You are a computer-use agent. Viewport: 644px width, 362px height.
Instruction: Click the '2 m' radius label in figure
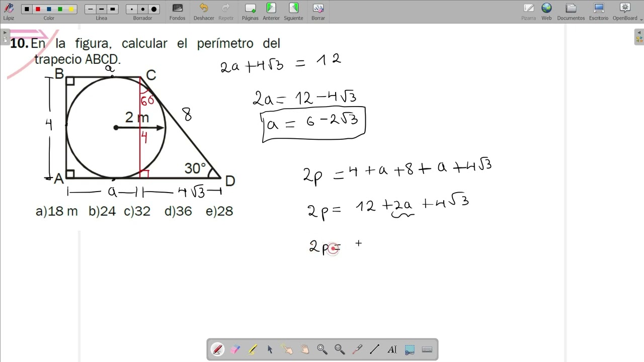click(x=137, y=118)
